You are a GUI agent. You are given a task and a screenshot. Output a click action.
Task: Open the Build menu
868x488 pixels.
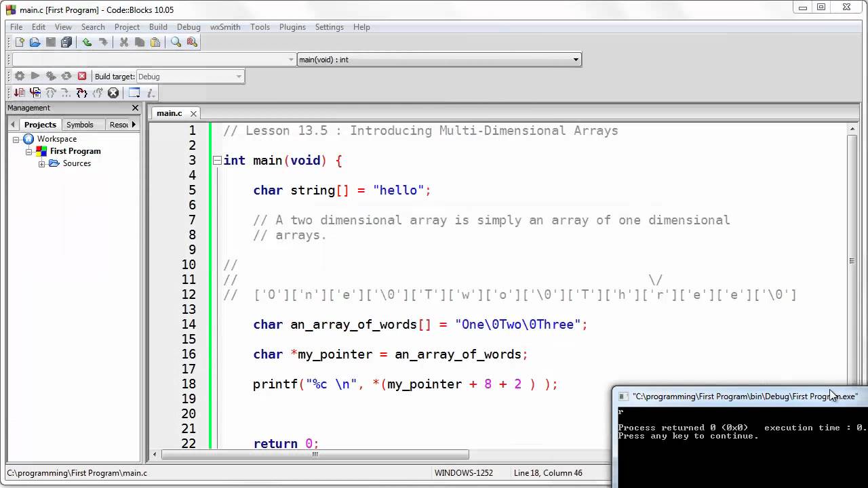[x=158, y=27]
